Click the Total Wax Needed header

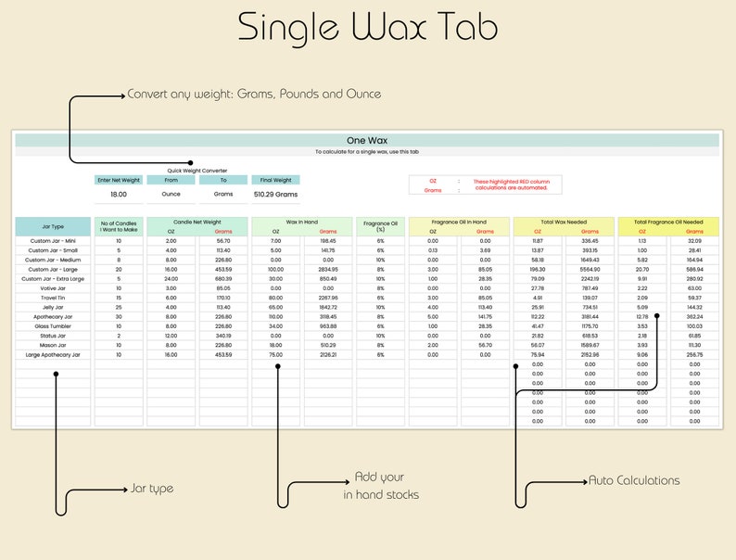(x=564, y=222)
